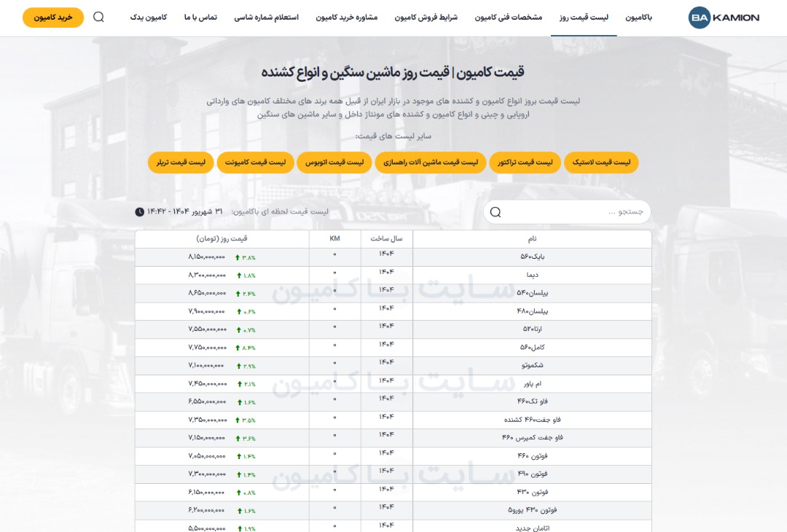Open تماس با ما menu link
Image resolution: width=787 pixels, height=532 pixels.
pos(200,17)
